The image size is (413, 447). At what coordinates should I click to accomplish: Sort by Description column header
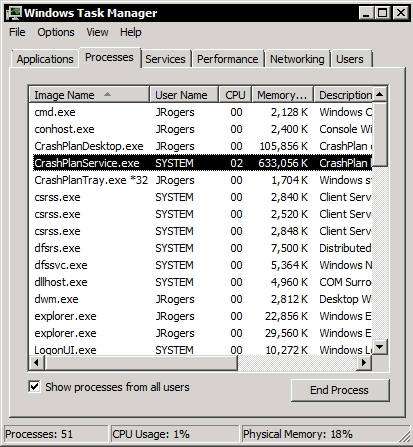point(343,95)
